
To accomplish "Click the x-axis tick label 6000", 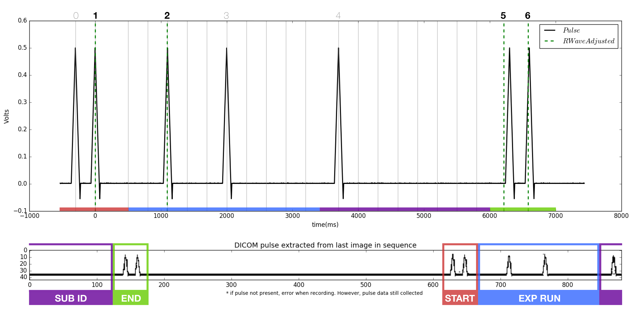I will [x=490, y=216].
